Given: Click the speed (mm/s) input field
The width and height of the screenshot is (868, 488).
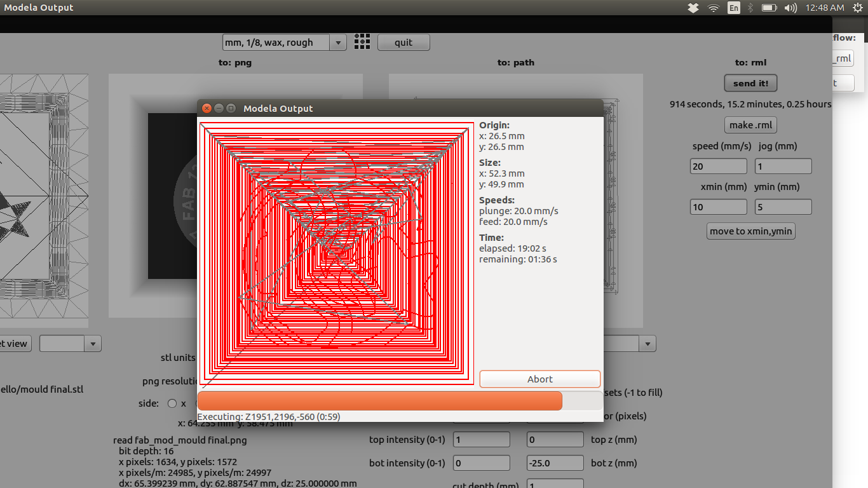Looking at the screenshot, I should [718, 166].
